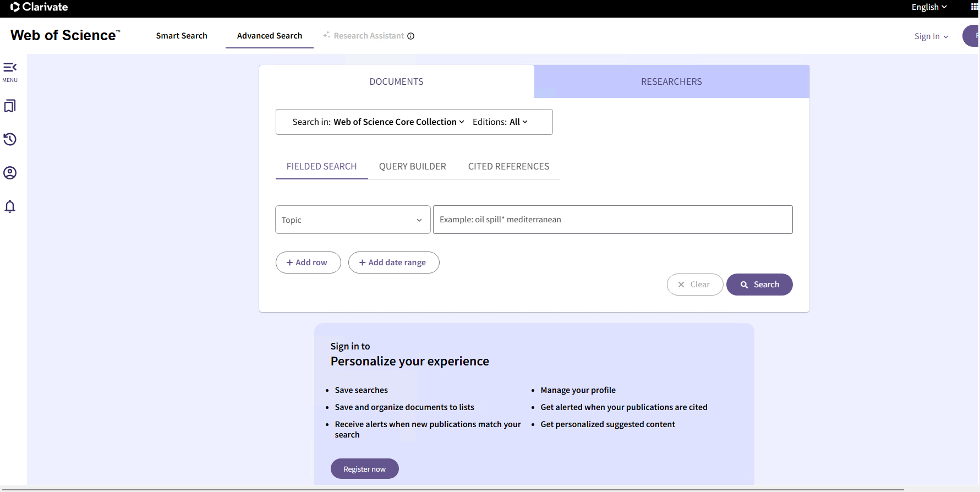Expand the Editions: All dropdown
Viewport: 980px width, 492px height.
point(500,122)
